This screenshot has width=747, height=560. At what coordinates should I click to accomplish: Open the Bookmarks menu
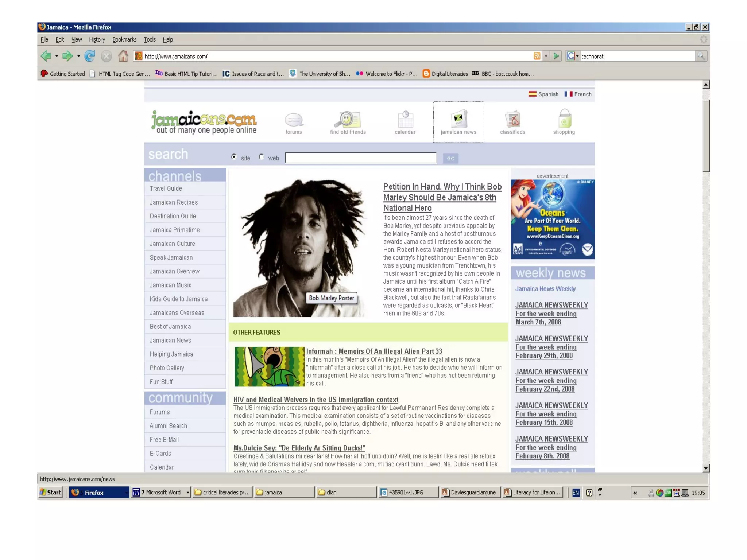coord(124,39)
